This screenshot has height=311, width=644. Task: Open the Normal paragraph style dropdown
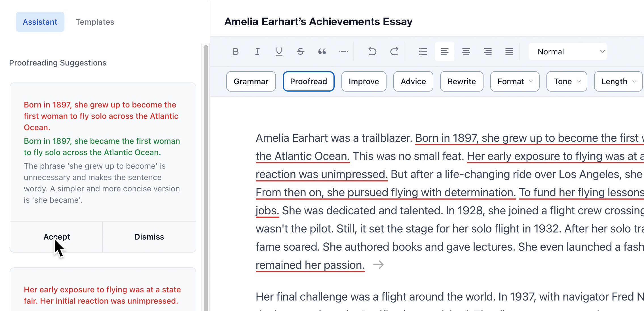point(568,52)
